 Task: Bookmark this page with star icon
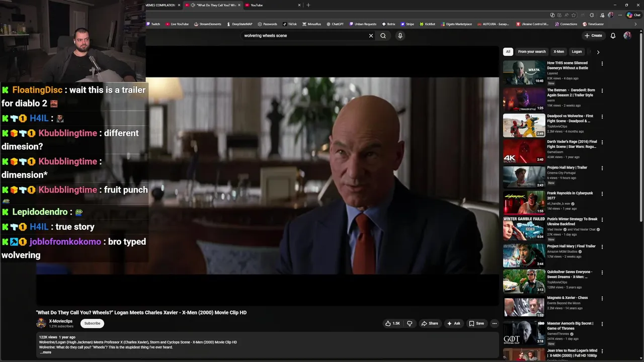click(x=574, y=15)
